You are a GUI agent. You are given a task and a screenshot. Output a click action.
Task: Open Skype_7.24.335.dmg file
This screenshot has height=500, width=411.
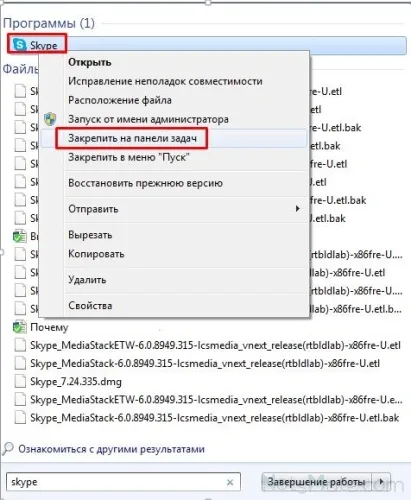click(76, 382)
